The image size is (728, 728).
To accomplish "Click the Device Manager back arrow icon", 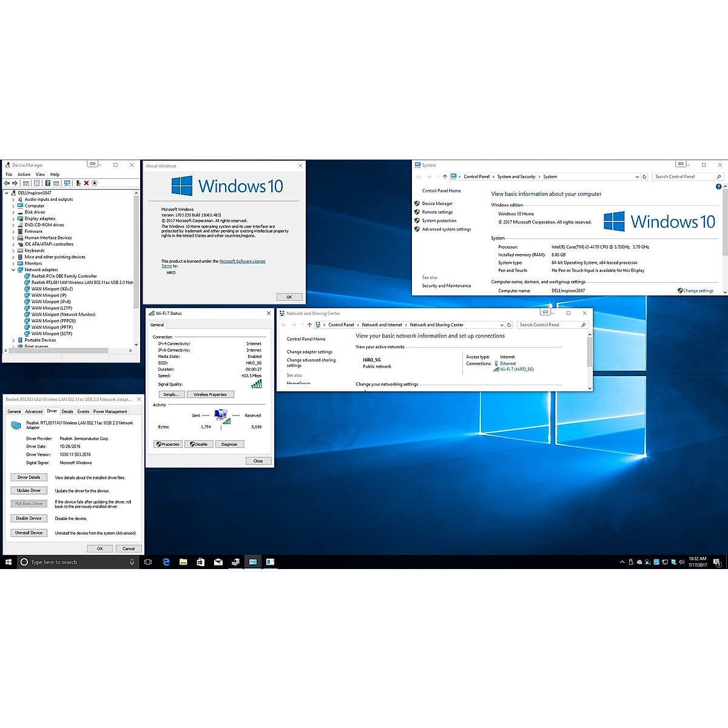I will coord(7,183).
